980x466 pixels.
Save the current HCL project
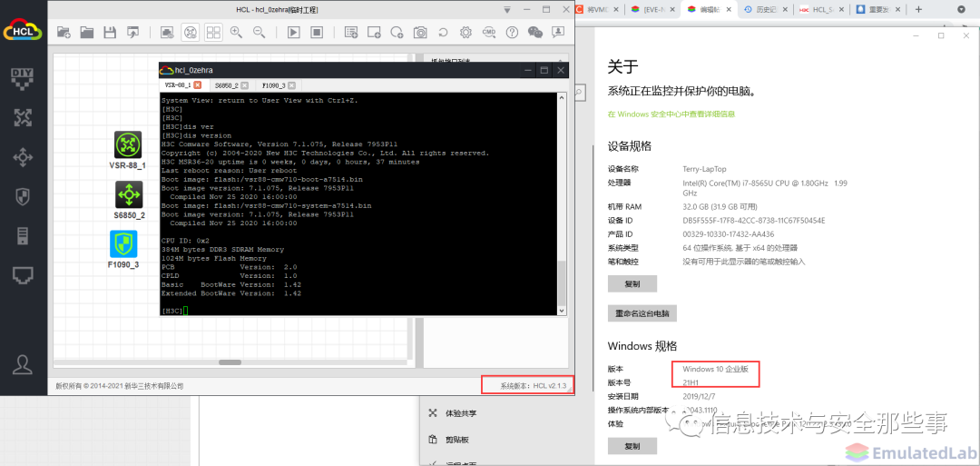[110, 33]
